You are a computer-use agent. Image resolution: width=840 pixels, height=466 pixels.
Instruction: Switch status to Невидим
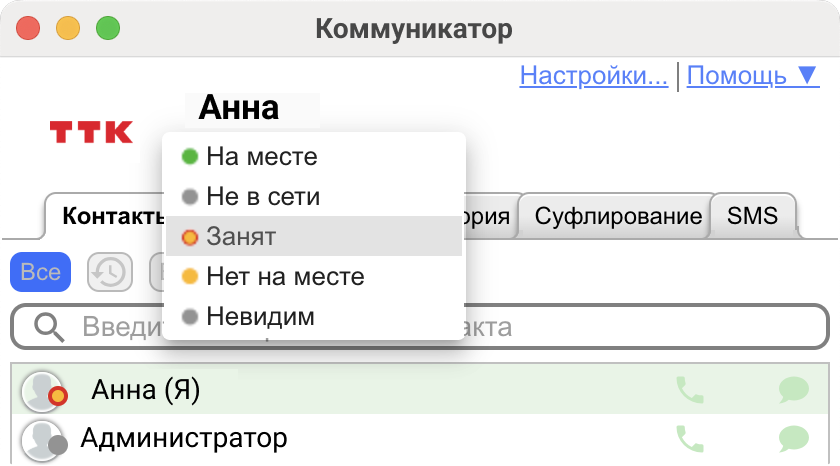pos(260,317)
